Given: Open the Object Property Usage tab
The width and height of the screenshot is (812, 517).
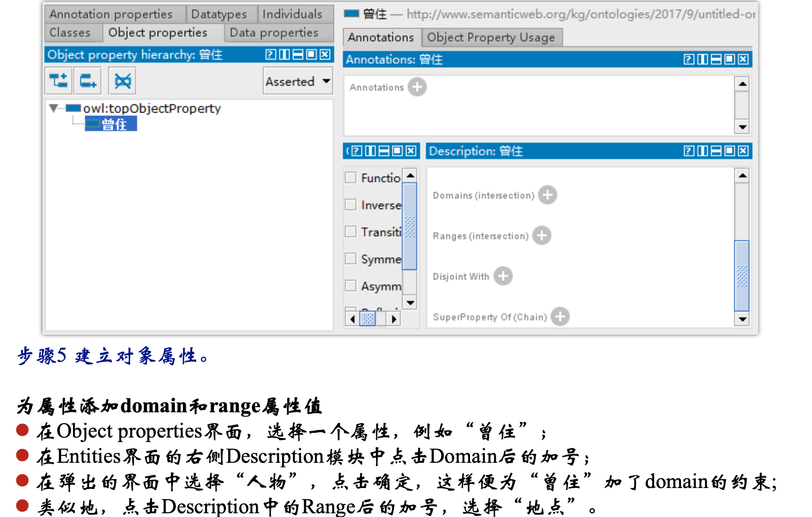Looking at the screenshot, I should coord(492,37).
